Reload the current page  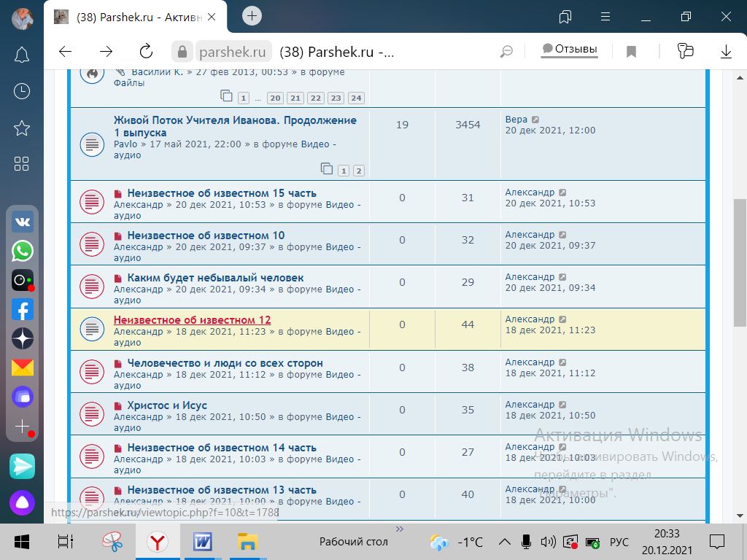pyautogui.click(x=146, y=51)
